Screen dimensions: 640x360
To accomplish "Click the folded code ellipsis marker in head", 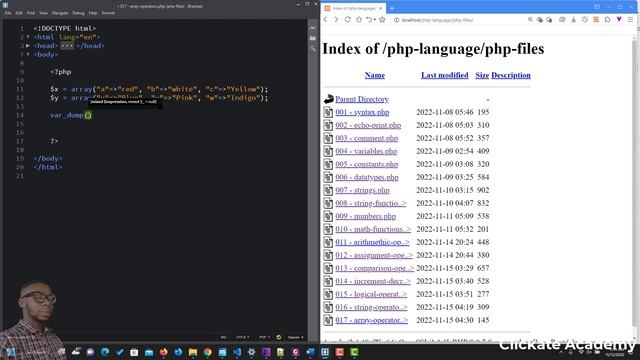I will click(67, 46).
